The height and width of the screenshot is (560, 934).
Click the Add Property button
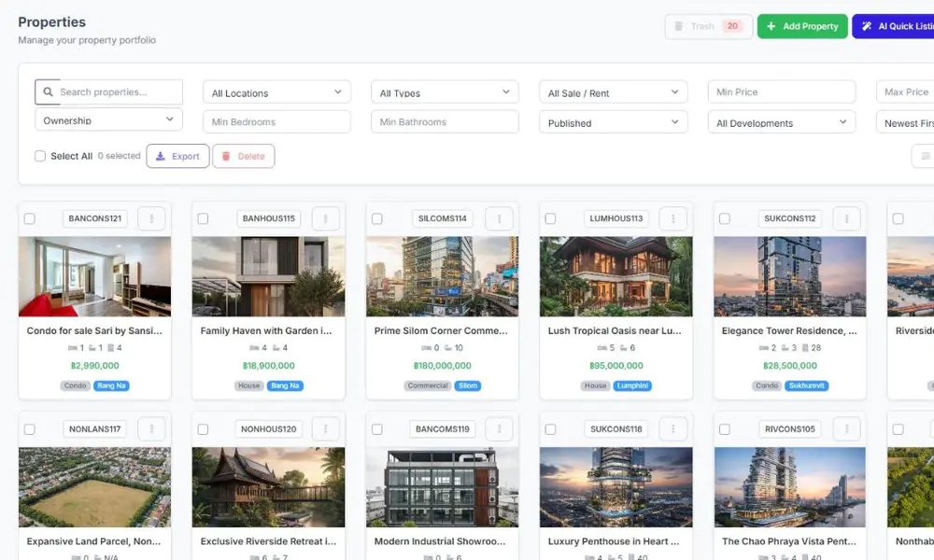coord(802,26)
